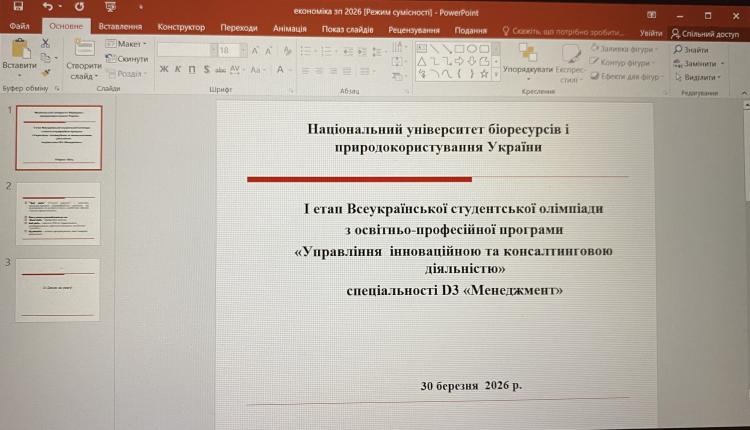Justify the text alignment
The height and width of the screenshot is (430, 750).
347,71
